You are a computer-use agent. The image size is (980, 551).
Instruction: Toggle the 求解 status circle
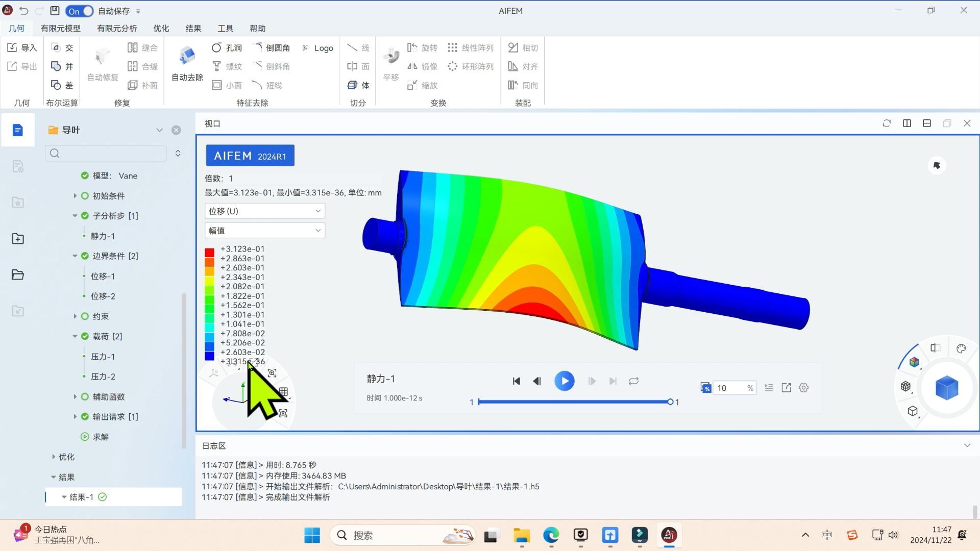click(85, 437)
